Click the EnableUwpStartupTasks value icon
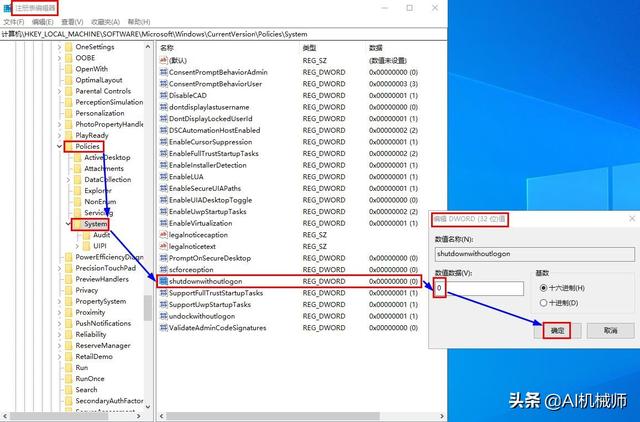The width and height of the screenshot is (640, 422). (x=164, y=212)
